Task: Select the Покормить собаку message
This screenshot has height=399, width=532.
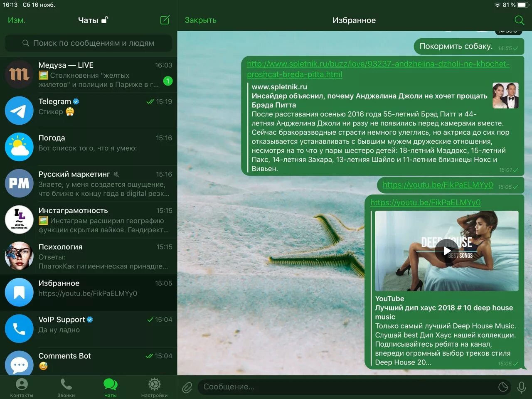Action: (468, 46)
